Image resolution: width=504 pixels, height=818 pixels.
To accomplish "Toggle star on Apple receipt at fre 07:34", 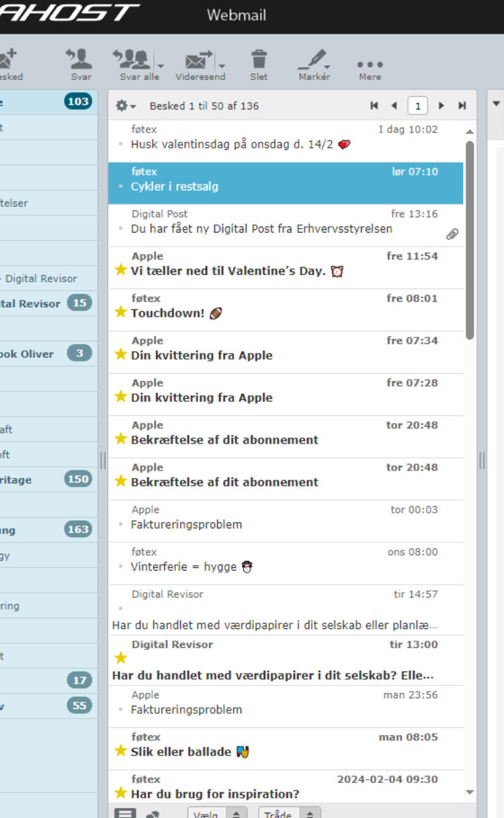I will (x=121, y=355).
